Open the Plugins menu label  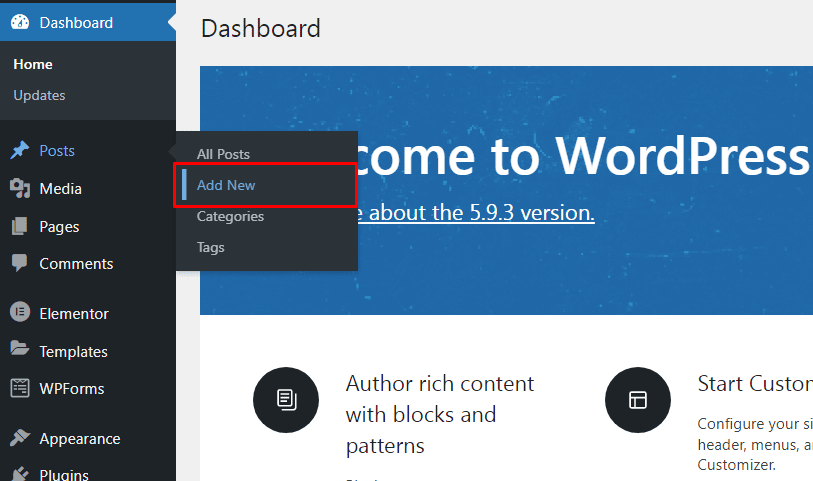click(64, 474)
